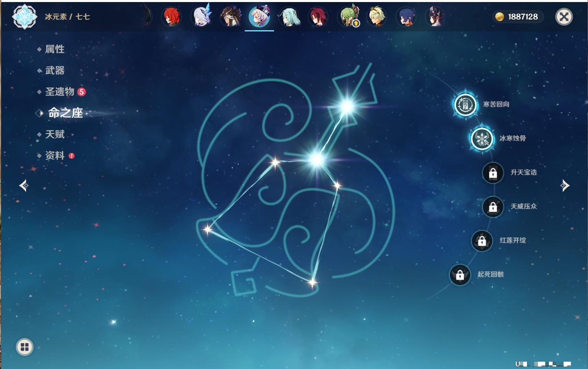Click the 升天宝诰 label text
Image resolution: width=588 pixels, height=369 pixels.
pyautogui.click(x=524, y=172)
